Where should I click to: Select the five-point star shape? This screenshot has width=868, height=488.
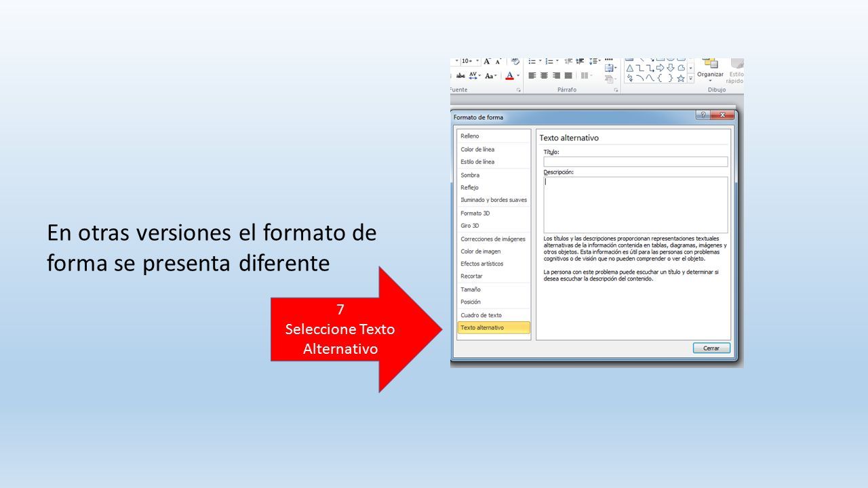[681, 78]
